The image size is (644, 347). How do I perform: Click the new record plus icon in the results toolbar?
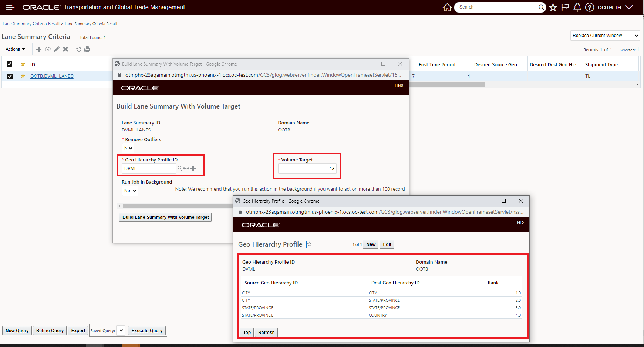coord(39,49)
